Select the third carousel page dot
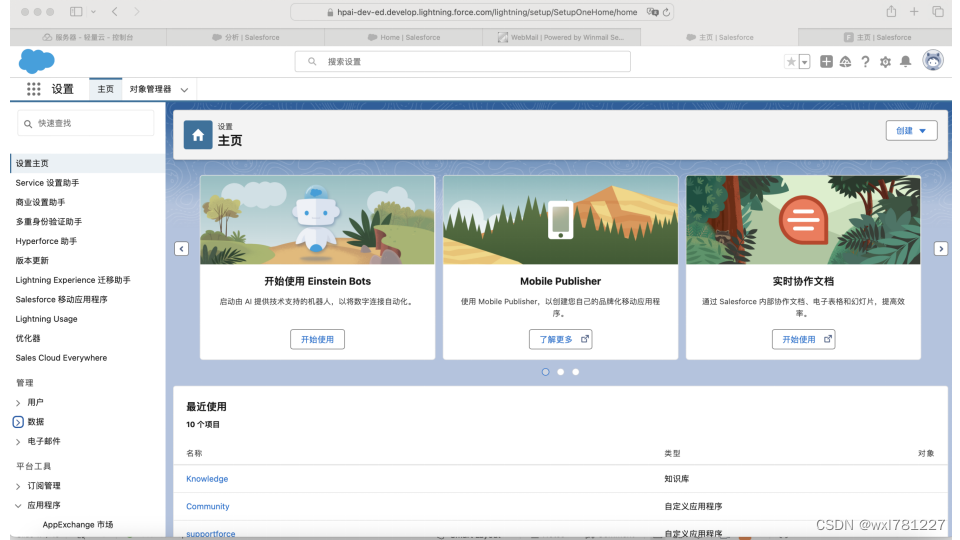This screenshot has height=540, width=960. click(576, 372)
